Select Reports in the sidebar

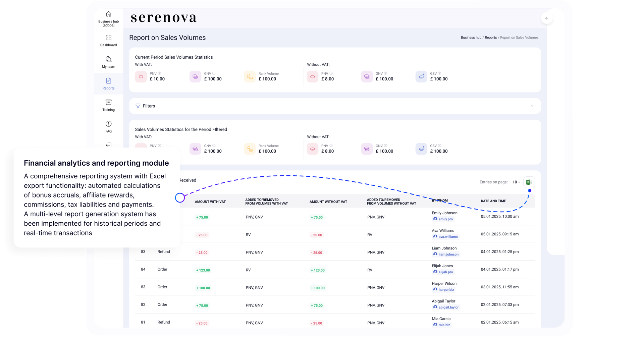click(108, 84)
